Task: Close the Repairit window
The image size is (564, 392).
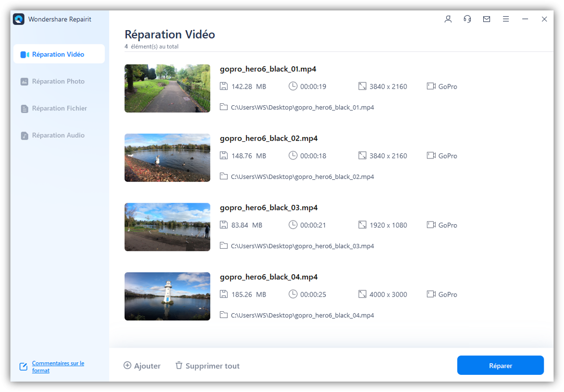Action: pos(544,19)
